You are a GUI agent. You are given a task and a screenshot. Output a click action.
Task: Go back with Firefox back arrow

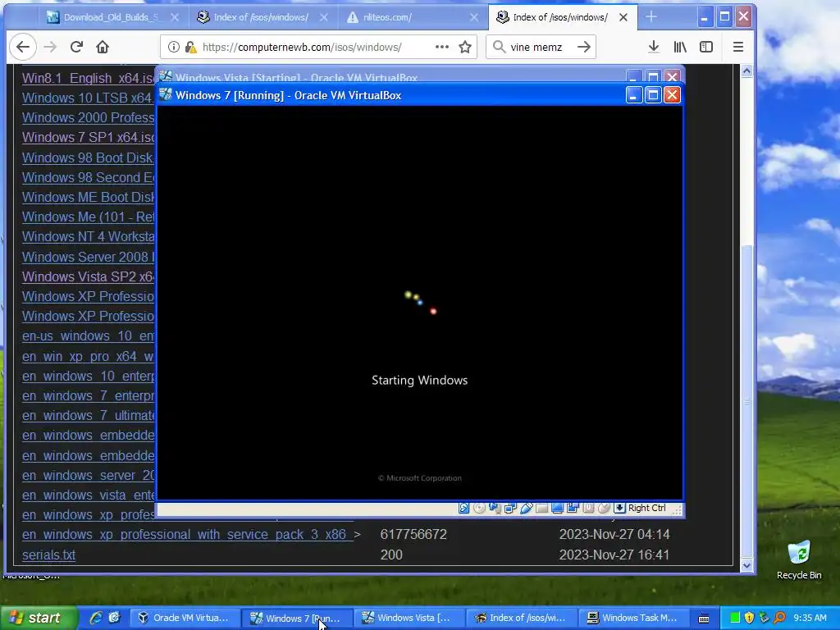tap(22, 47)
